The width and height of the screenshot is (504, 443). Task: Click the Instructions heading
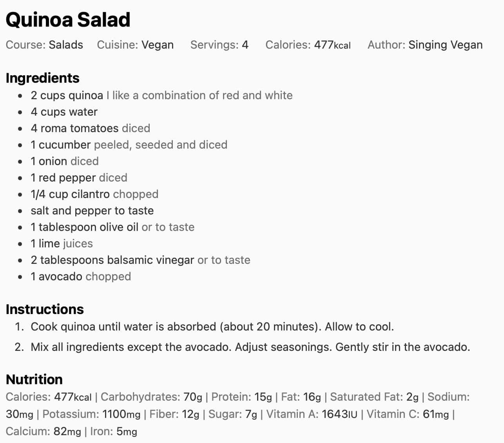[45, 309]
